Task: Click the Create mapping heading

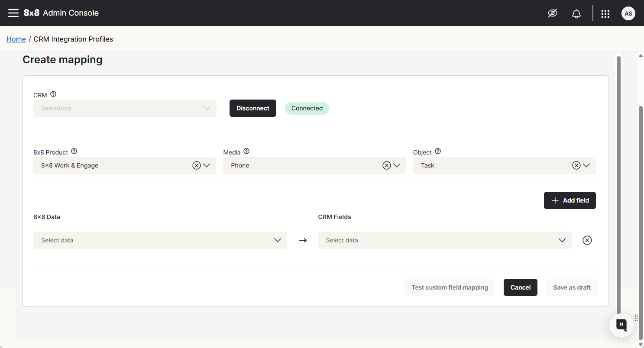Action: [62, 60]
